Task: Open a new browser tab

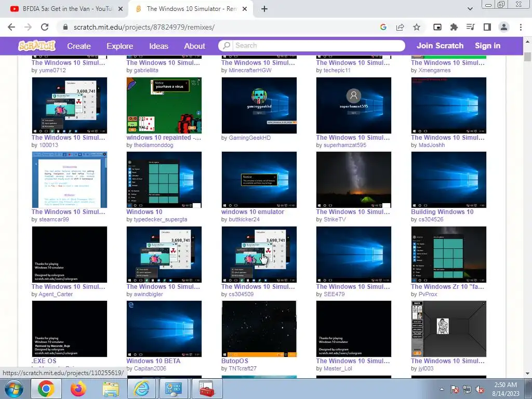Action: click(264, 9)
